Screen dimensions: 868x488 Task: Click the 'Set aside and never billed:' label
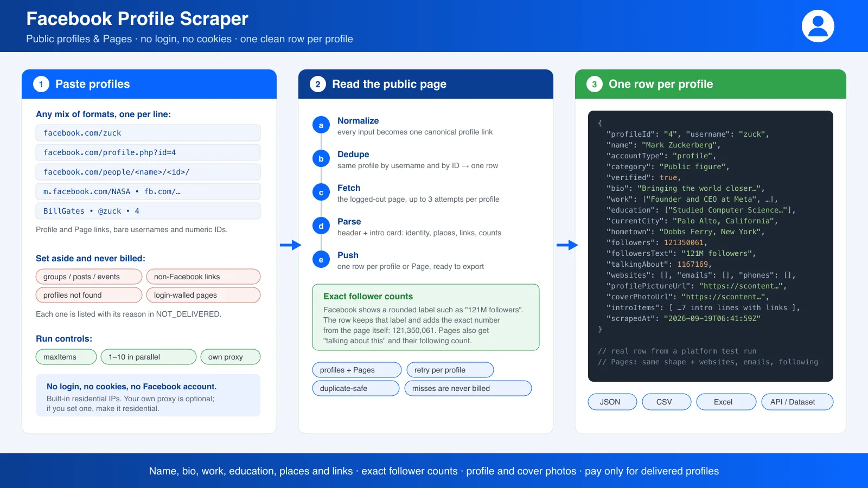91,258
